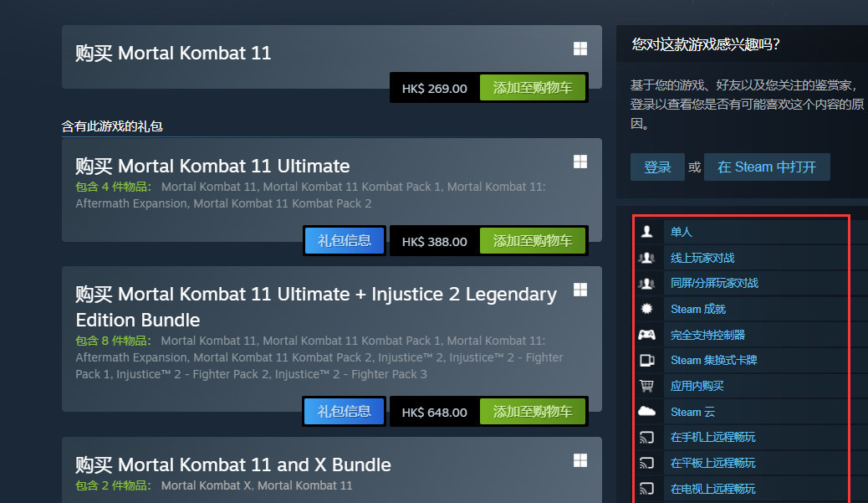This screenshot has height=503, width=868.
Task: Add the Injustice 2 Legendary bundle to cart
Action: (533, 412)
